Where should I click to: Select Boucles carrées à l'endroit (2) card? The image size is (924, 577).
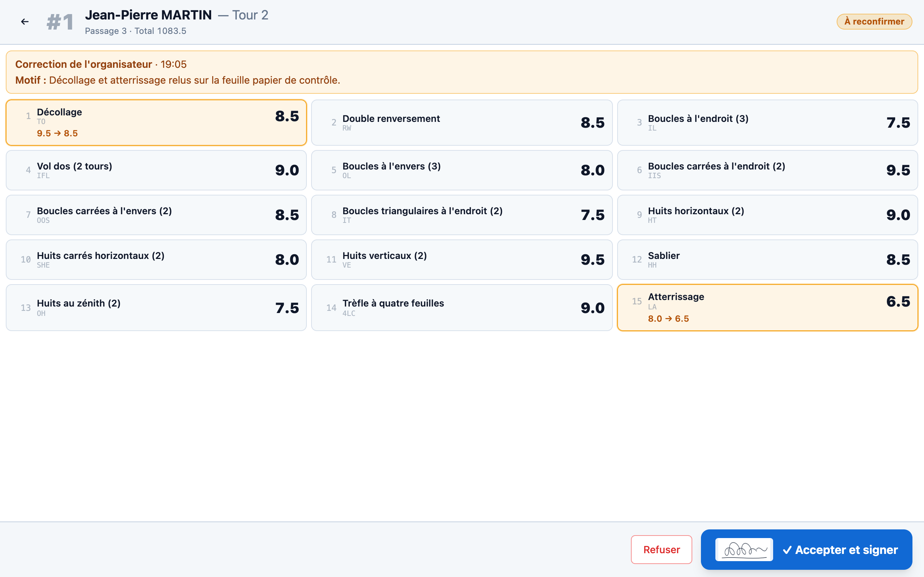(x=767, y=170)
